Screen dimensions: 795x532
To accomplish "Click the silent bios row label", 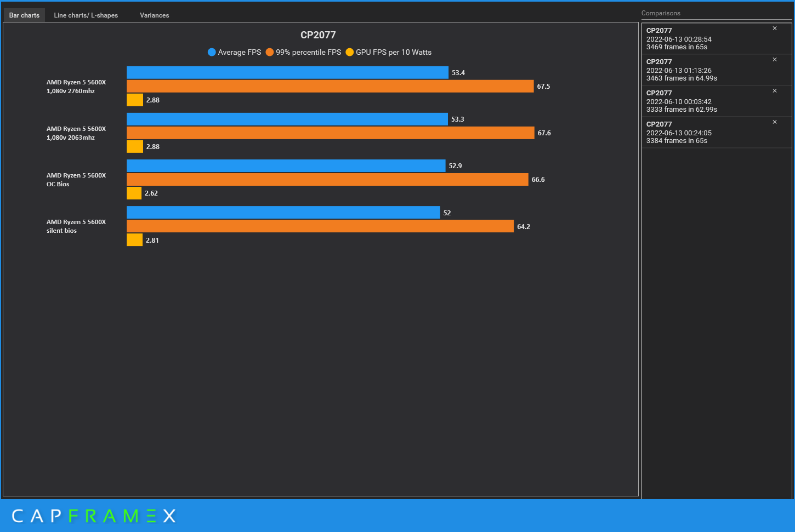I will coord(76,226).
